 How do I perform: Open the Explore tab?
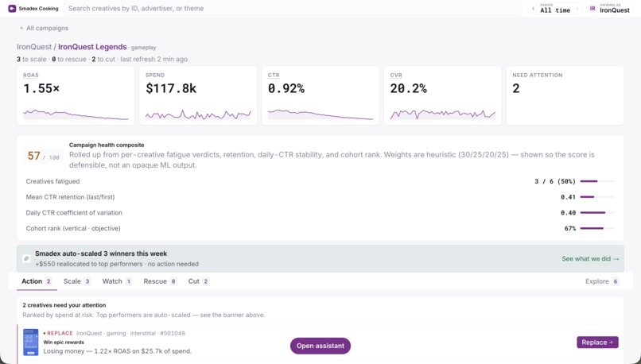tap(602, 281)
